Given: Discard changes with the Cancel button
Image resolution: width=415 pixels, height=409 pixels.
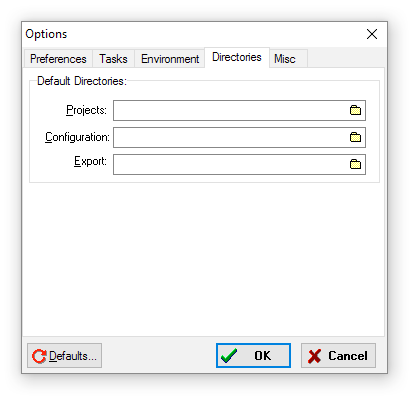Looking at the screenshot, I should pos(338,356).
